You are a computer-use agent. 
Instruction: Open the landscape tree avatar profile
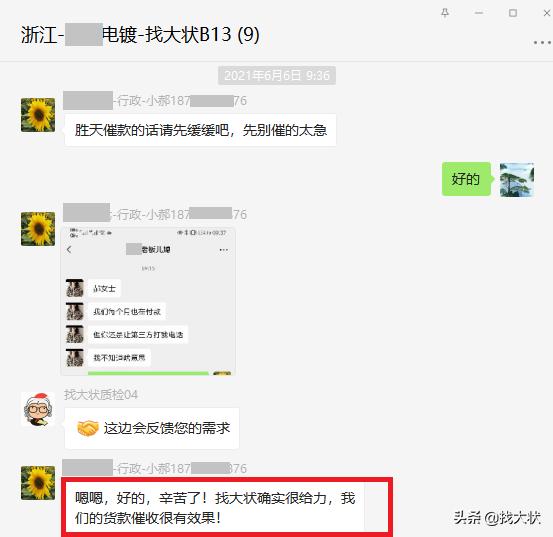517,179
